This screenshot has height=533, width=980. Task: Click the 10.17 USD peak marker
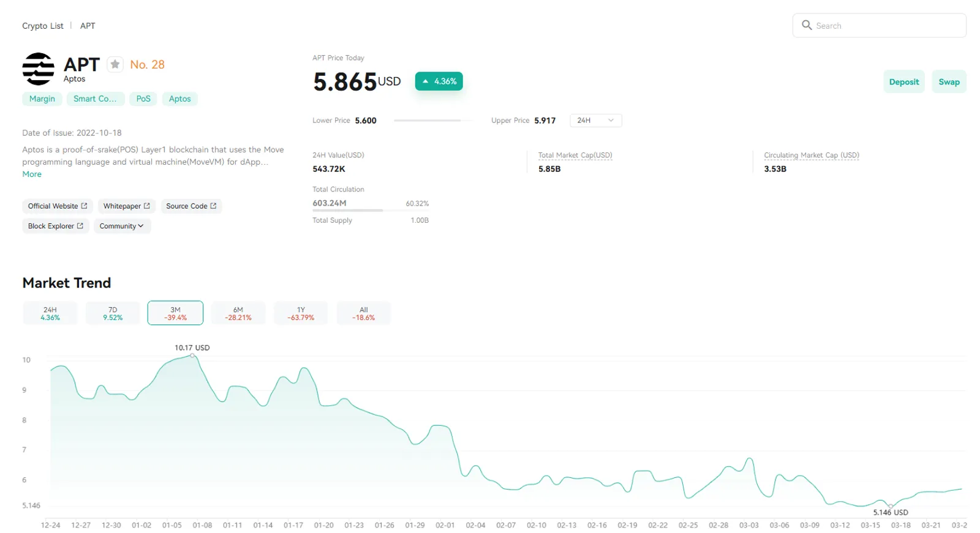pyautogui.click(x=192, y=355)
